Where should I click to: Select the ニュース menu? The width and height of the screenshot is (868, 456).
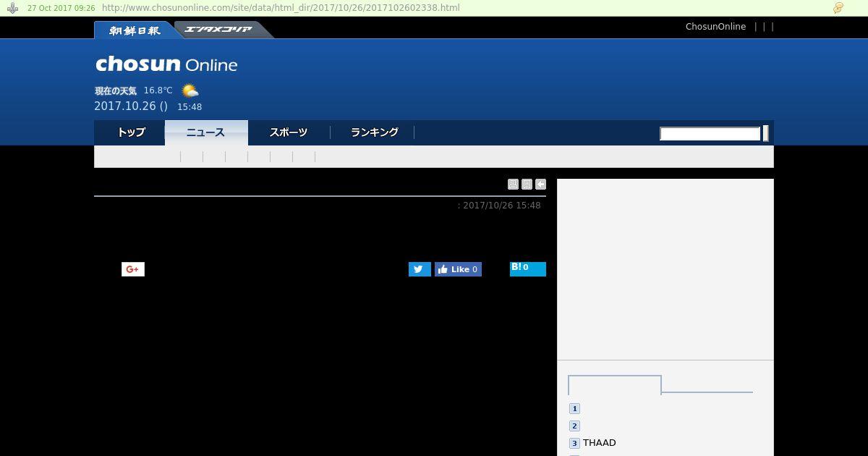(x=206, y=132)
